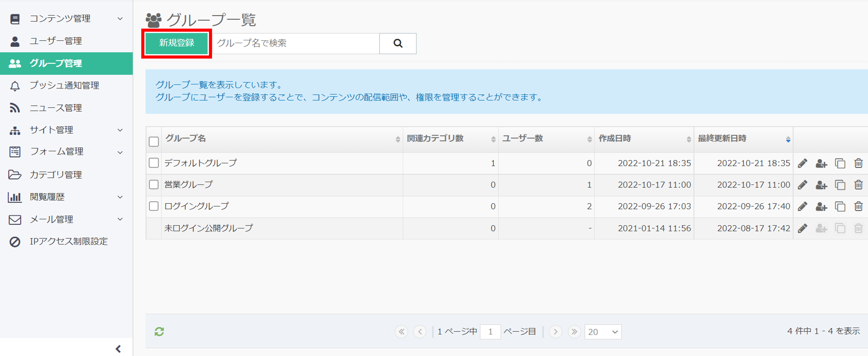The width and height of the screenshot is (868, 356).
Task: Collapse the sidebar with left arrow
Action: (118, 349)
